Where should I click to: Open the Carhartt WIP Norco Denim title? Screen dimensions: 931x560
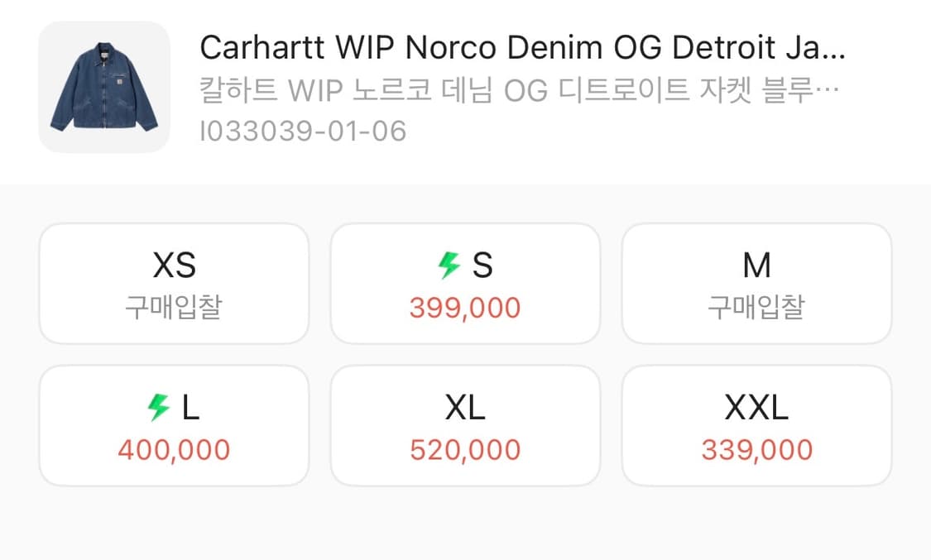coord(522,47)
